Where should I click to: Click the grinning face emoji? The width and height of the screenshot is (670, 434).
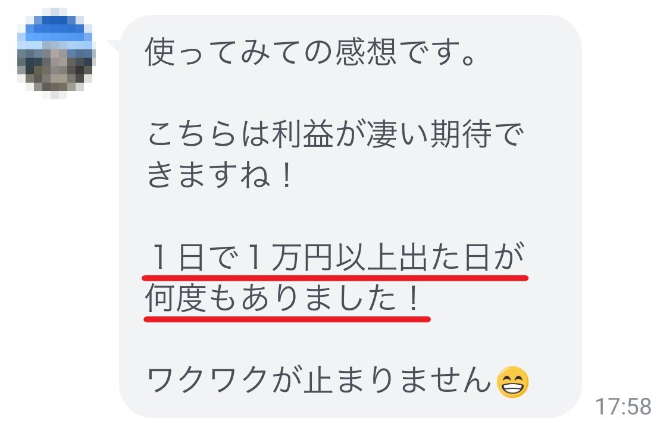coord(513,382)
